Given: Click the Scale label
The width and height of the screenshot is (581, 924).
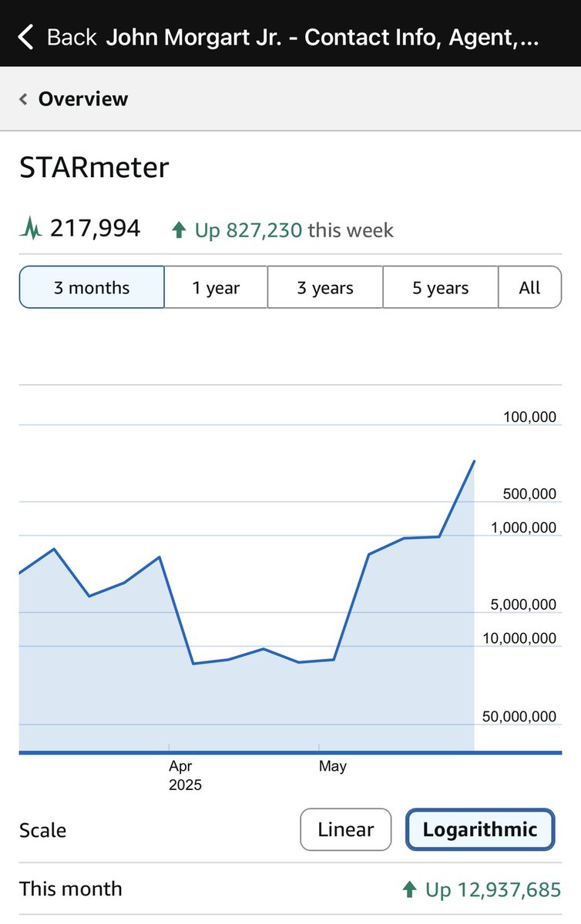Looking at the screenshot, I should click(43, 830).
